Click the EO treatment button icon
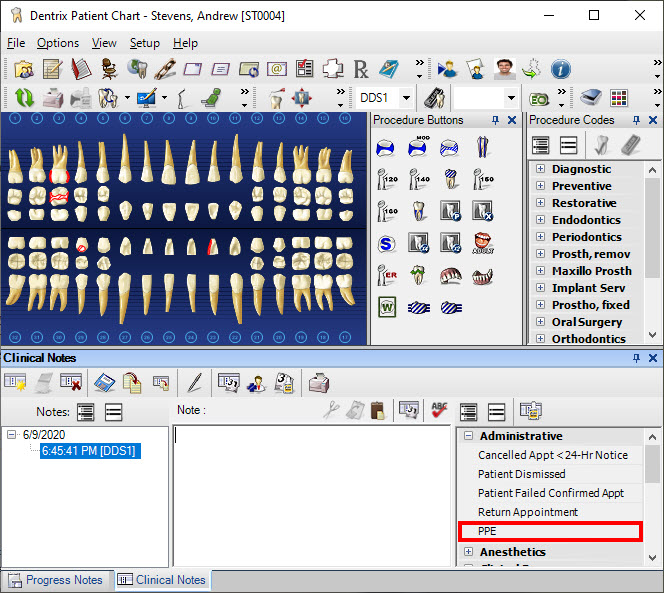The height and width of the screenshot is (593, 664). (x=539, y=100)
